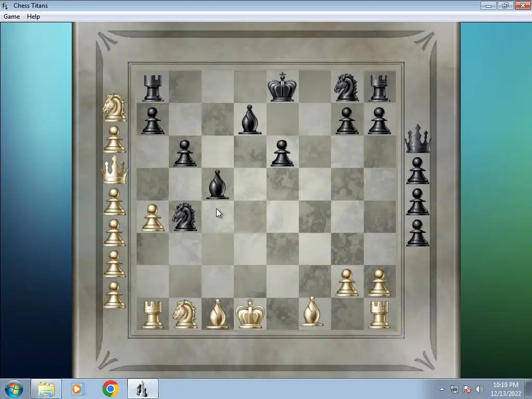Select the white king on d1

tap(250, 313)
